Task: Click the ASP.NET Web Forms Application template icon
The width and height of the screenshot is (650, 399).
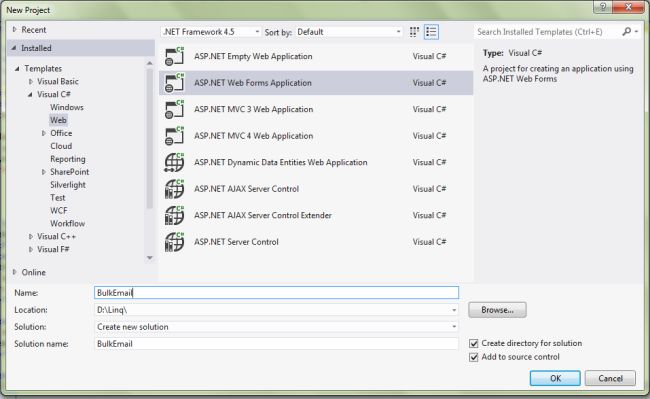Action: (175, 83)
